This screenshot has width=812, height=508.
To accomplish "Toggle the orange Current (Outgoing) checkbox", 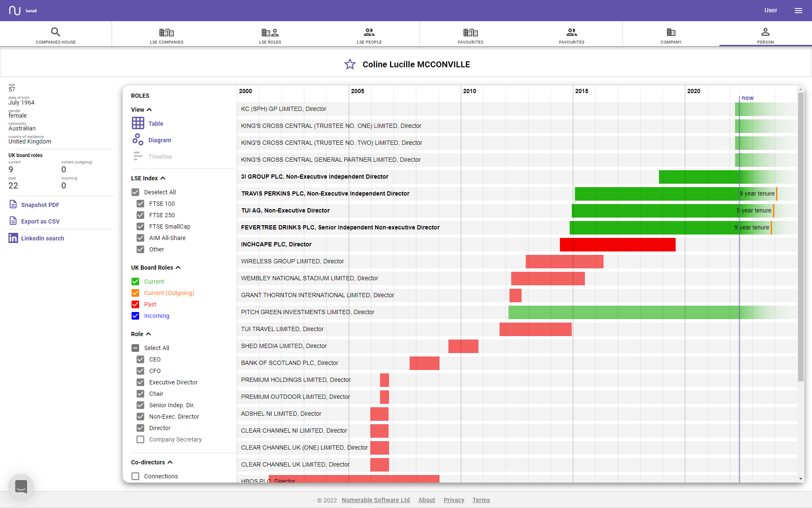I will pos(135,293).
